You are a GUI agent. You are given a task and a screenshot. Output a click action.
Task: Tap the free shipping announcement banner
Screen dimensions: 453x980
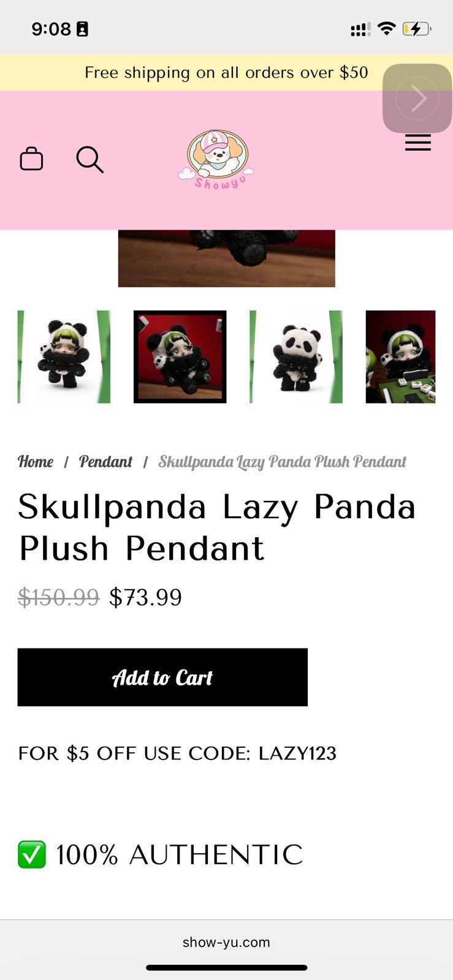pos(226,73)
